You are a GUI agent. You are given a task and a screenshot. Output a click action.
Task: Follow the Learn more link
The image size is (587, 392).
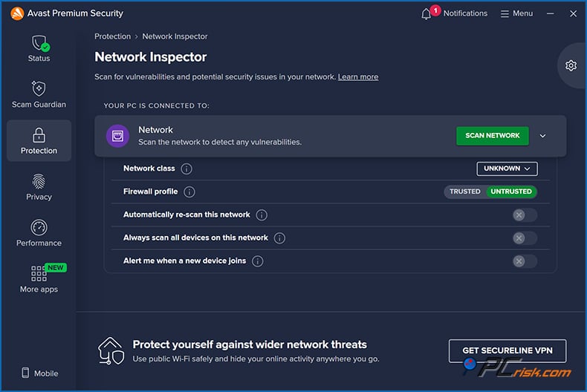[x=357, y=77]
